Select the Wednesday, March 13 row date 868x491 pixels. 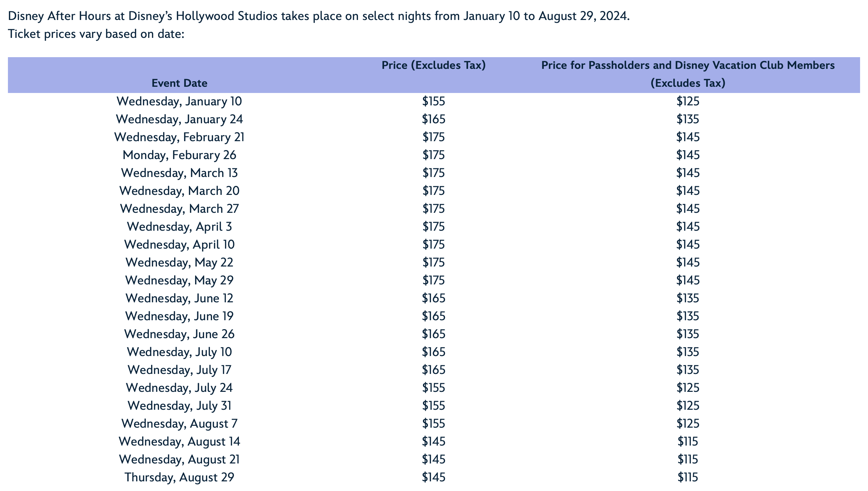(179, 173)
